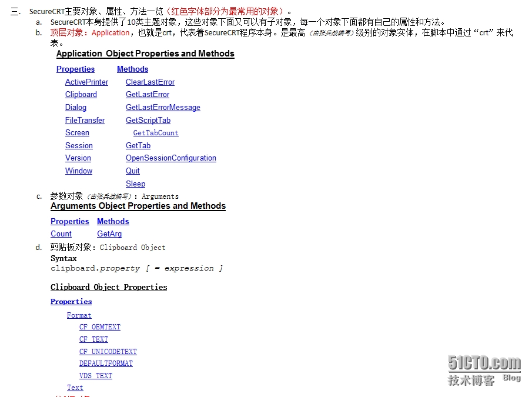
Task: Open the Arguments object's Properties heading link
Action: click(x=69, y=221)
